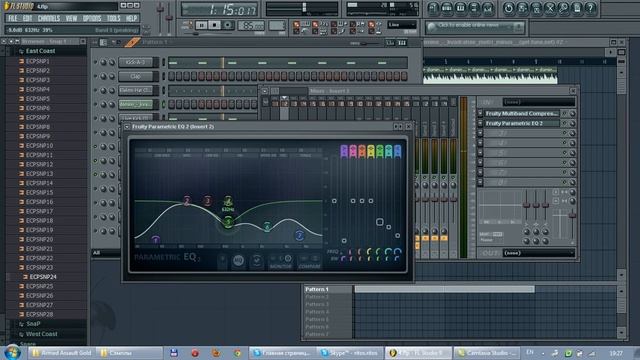Viewport: 640px width, 360px height.
Task: Click the scissors cut toolbar icon
Action: pos(550,8)
